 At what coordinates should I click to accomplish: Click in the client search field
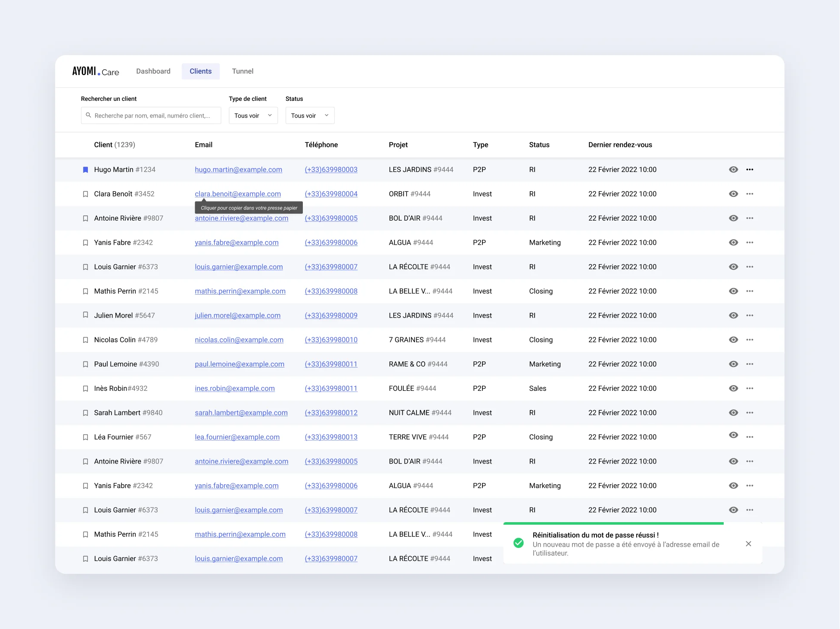(x=151, y=115)
